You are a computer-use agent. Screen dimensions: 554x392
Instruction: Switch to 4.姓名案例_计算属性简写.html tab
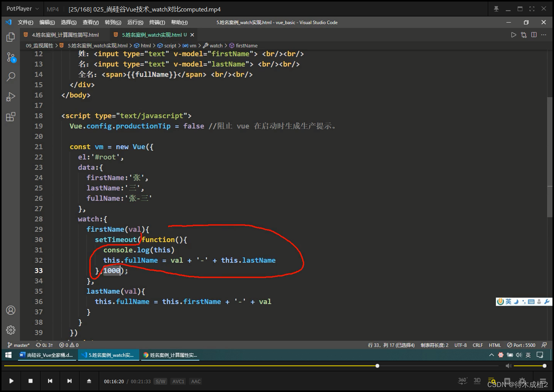[x=65, y=35]
